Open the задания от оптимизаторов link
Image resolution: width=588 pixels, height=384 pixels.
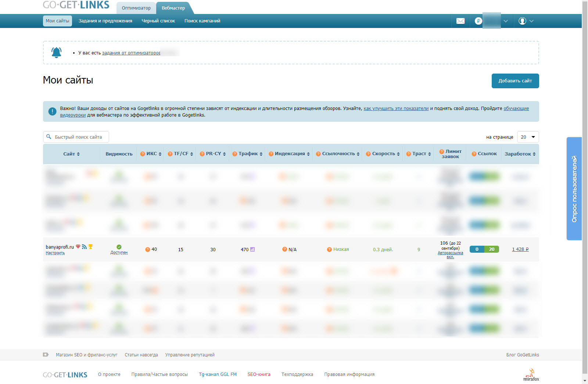131,53
